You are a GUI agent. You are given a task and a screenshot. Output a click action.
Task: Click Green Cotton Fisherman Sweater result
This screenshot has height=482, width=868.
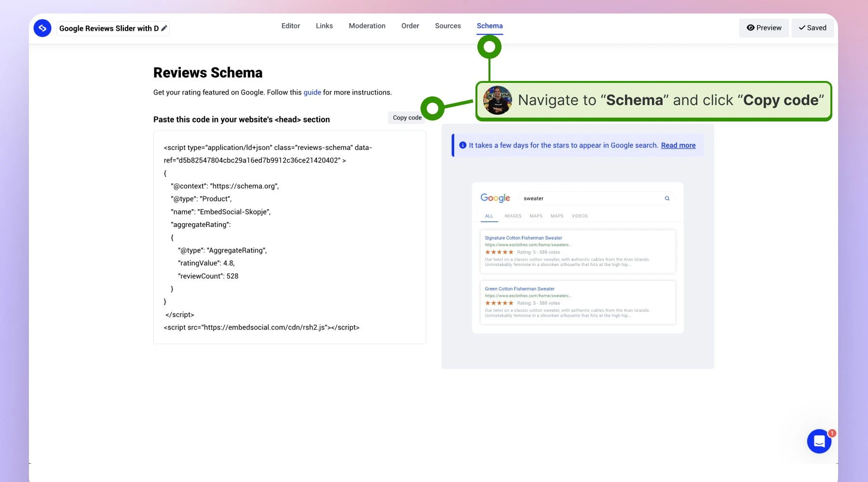pyautogui.click(x=519, y=289)
